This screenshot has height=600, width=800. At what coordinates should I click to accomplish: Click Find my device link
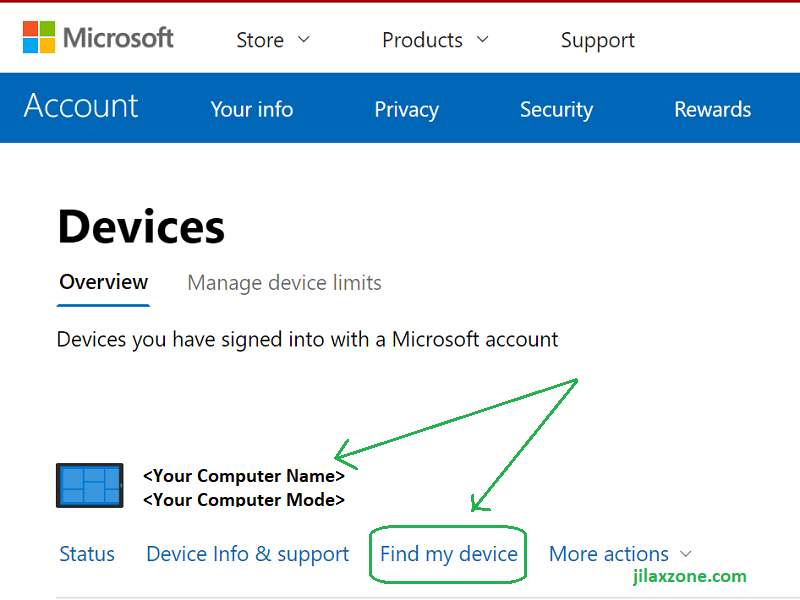click(x=449, y=555)
